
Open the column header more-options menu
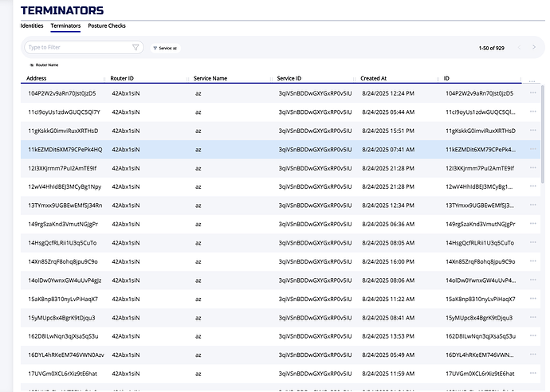click(x=532, y=79)
